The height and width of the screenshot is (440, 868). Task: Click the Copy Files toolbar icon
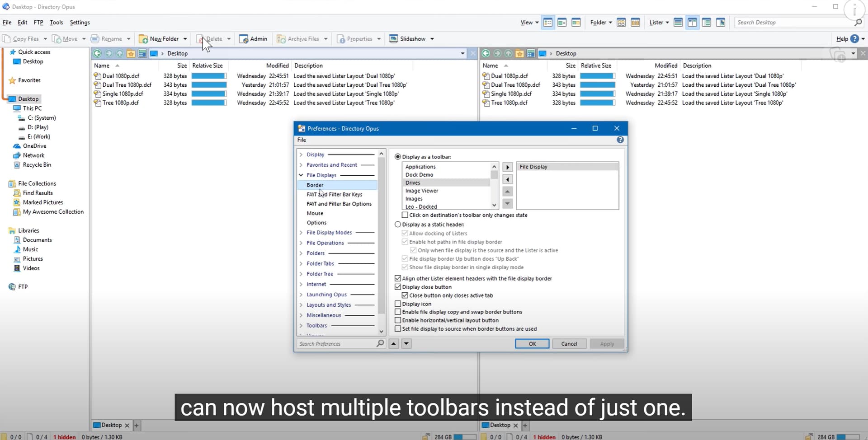(x=7, y=39)
